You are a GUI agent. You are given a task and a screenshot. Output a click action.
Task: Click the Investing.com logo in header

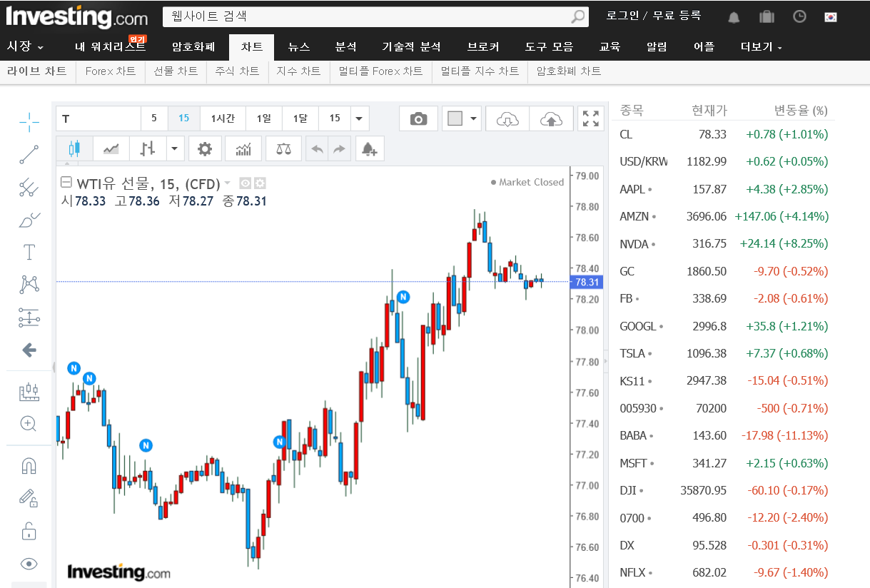coord(77,17)
